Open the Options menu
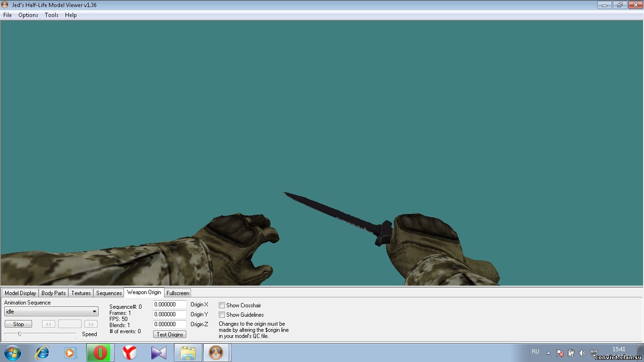The image size is (644, 362). click(28, 15)
